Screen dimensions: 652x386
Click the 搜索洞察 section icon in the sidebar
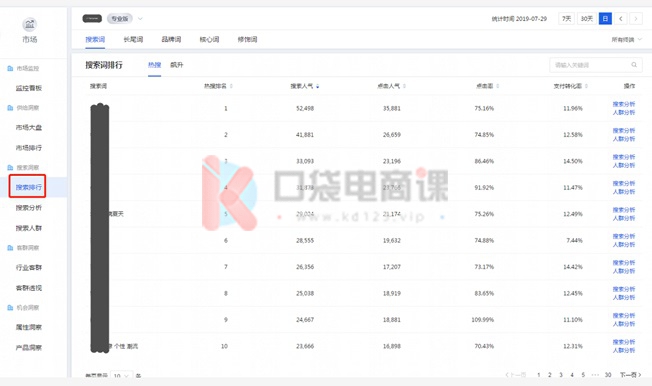(10, 168)
